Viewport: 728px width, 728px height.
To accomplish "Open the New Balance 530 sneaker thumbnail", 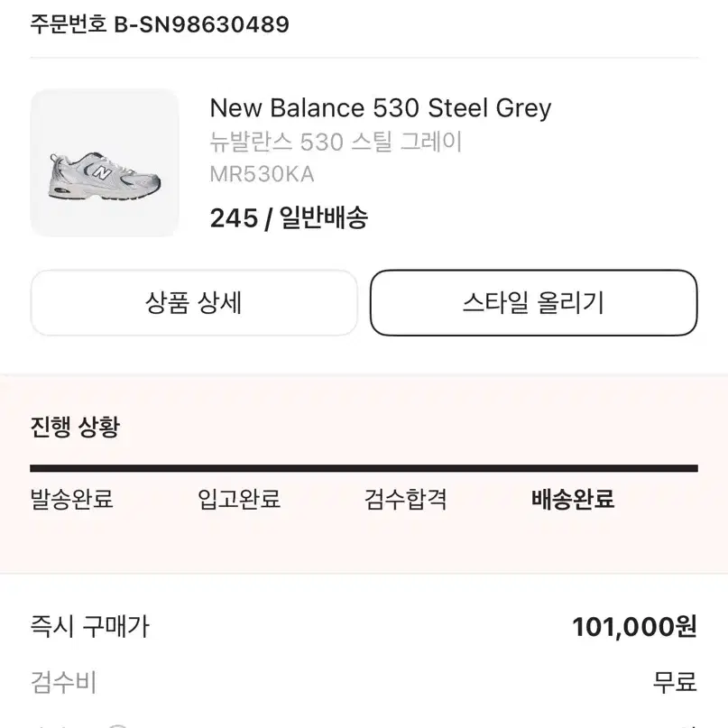I will click(105, 162).
